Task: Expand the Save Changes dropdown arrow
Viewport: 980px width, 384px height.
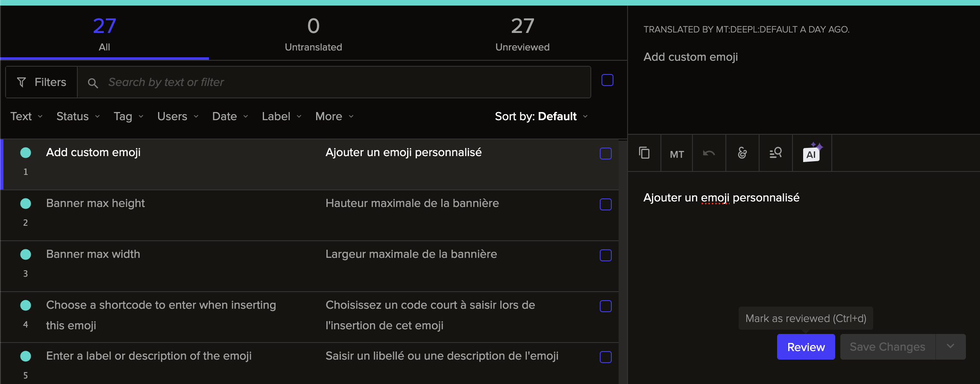Action: [x=951, y=347]
